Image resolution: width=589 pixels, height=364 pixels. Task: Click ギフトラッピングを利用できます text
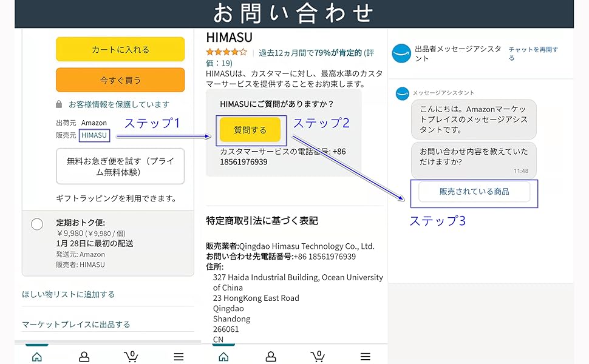coord(117,198)
